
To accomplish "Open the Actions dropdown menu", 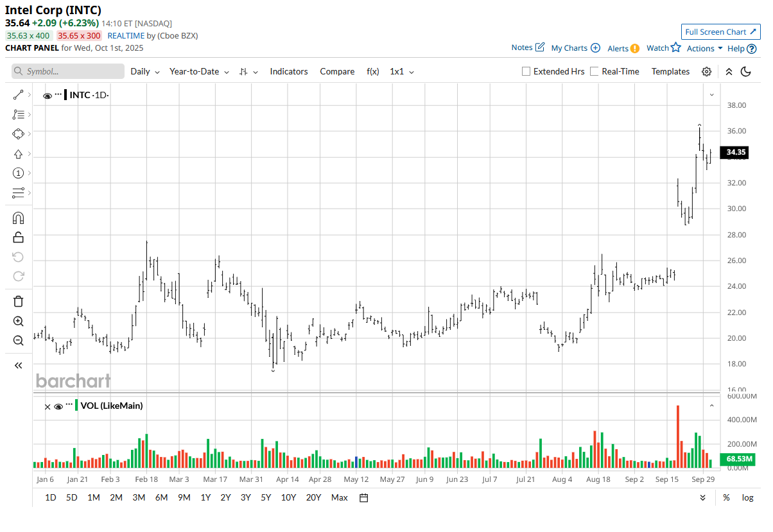I will (704, 48).
